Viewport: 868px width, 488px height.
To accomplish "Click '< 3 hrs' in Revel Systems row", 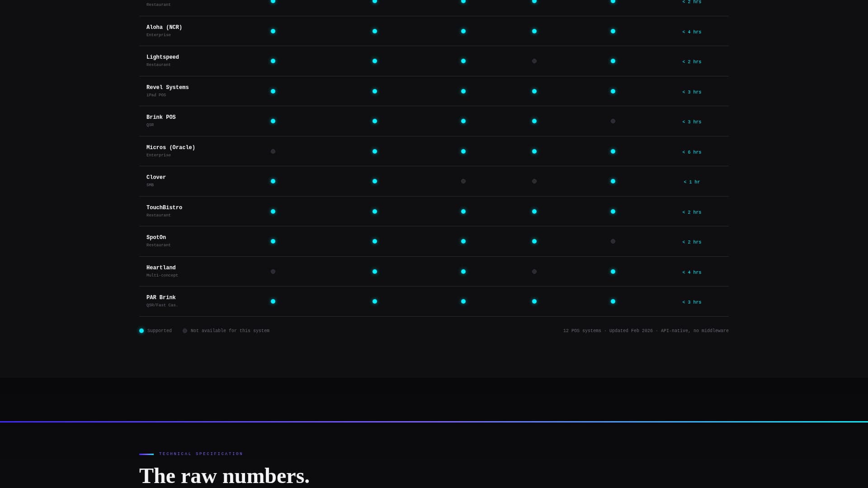I will (692, 92).
